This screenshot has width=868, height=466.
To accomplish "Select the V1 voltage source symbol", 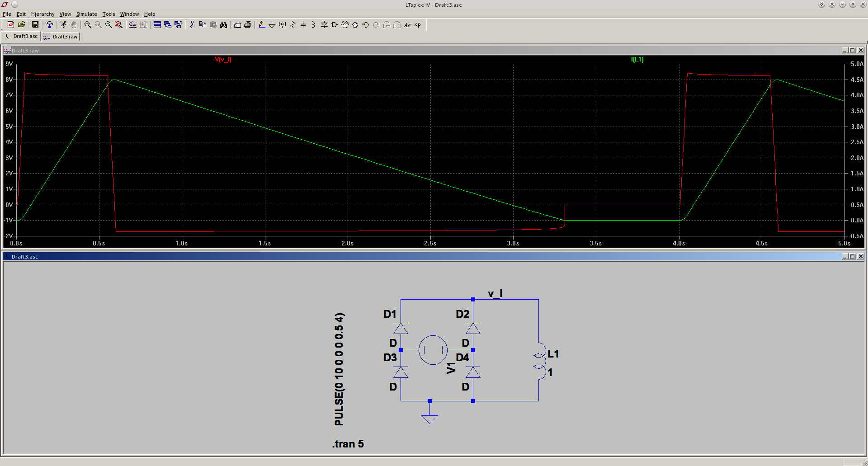I will click(x=433, y=350).
